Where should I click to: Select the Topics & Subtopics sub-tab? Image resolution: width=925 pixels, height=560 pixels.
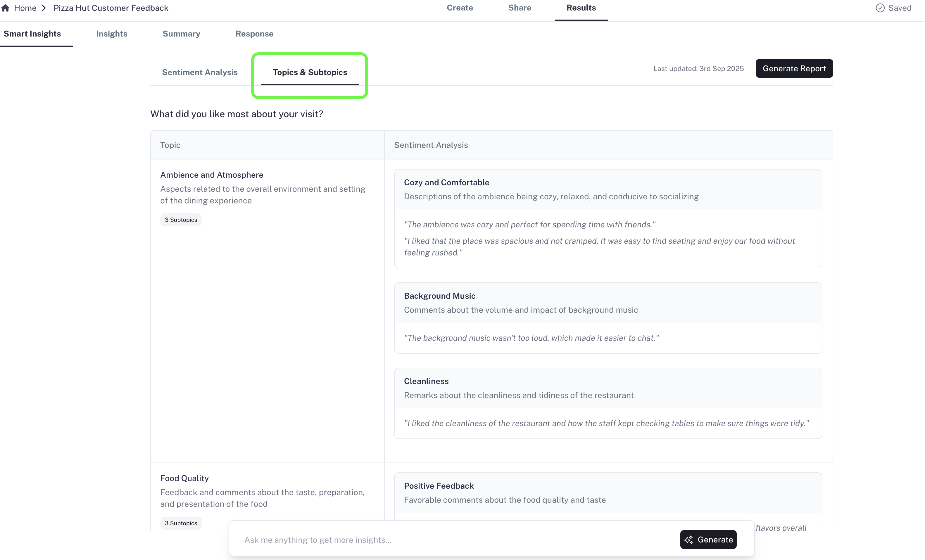pos(310,72)
